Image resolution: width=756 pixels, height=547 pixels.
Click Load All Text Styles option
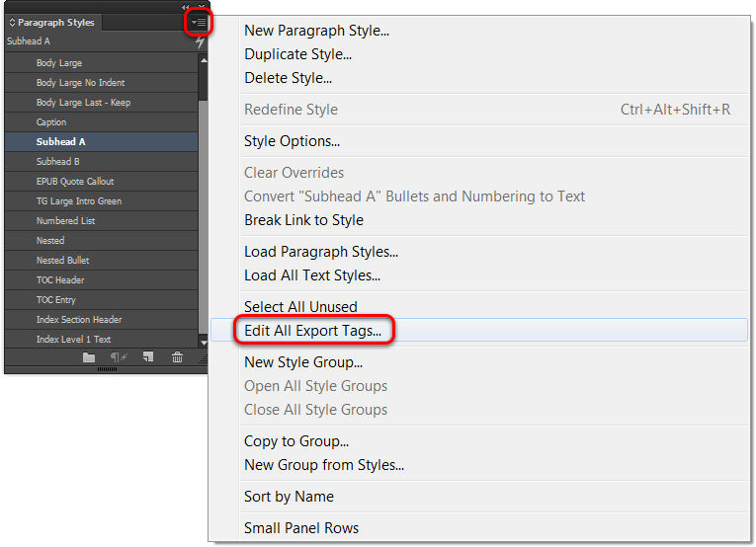311,275
